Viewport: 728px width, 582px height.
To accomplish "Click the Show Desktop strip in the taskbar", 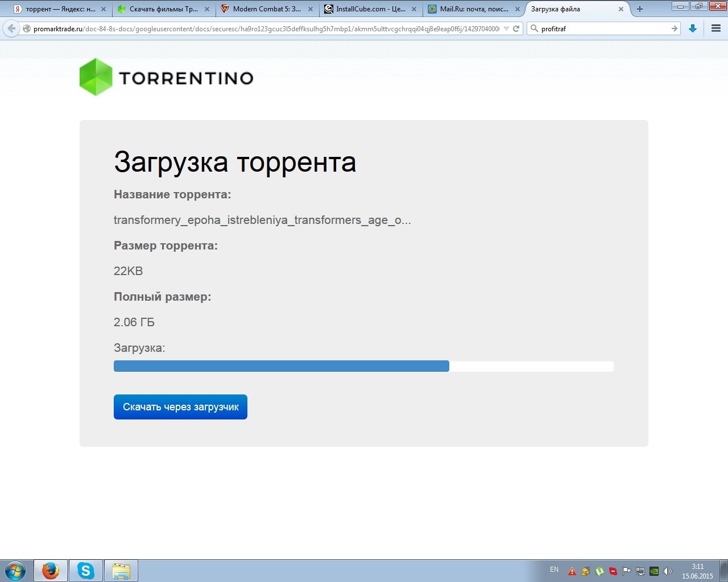I will pos(723,571).
